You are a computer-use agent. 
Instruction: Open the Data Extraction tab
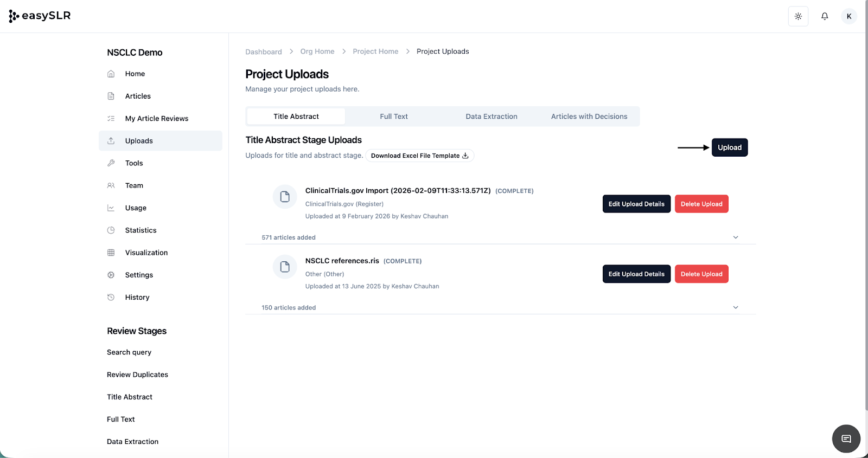pos(491,117)
